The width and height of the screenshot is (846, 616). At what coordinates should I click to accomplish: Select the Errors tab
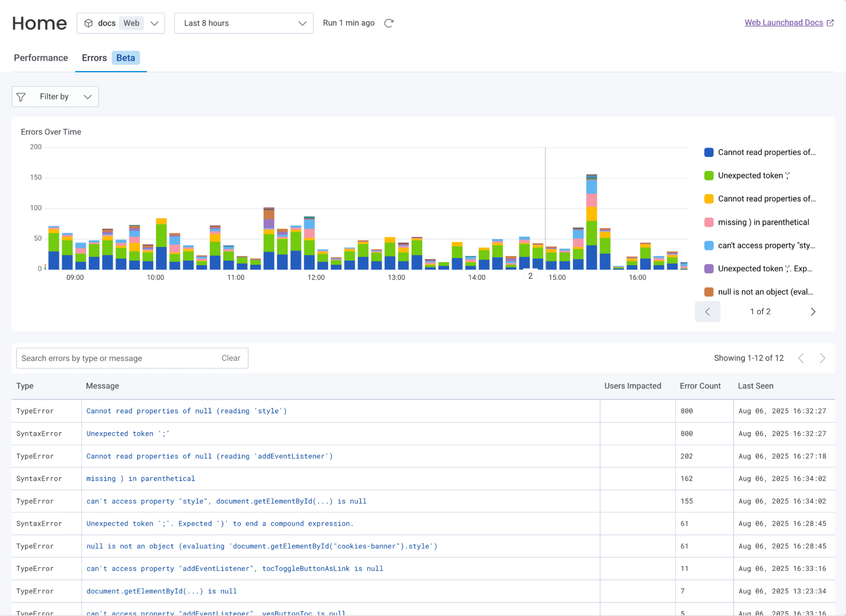click(x=94, y=58)
